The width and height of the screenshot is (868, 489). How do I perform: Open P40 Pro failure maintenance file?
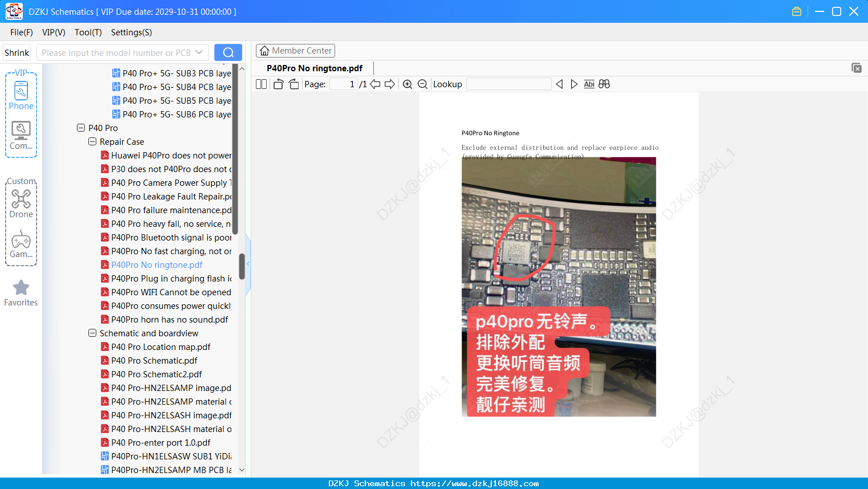pos(171,210)
